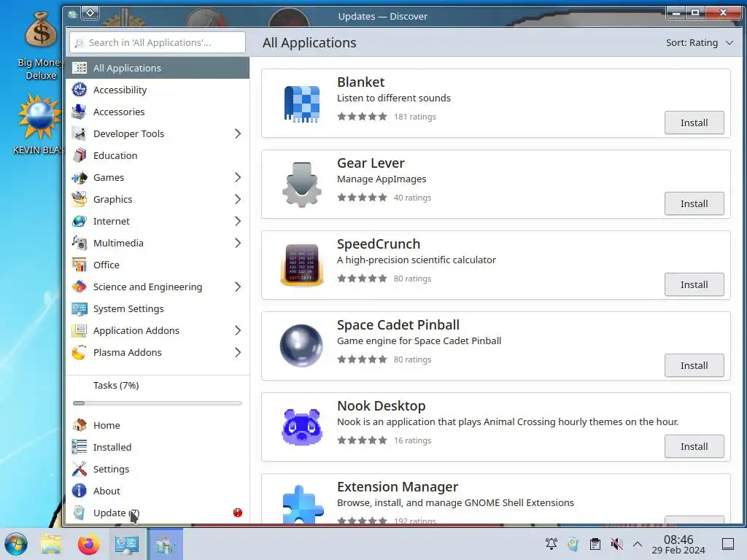
Task: Click the System Settings taskbar icon
Action: [x=127, y=544]
